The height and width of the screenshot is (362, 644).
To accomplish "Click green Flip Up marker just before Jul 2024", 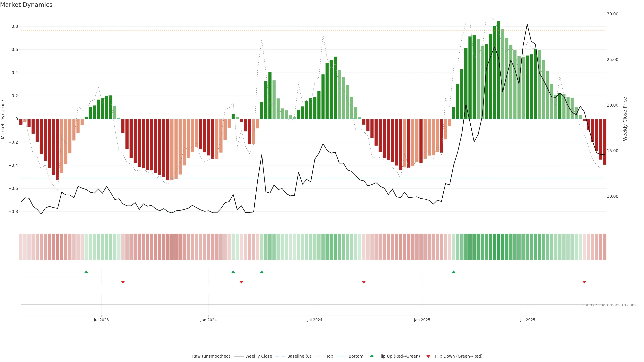I will pyautogui.click(x=262, y=272).
